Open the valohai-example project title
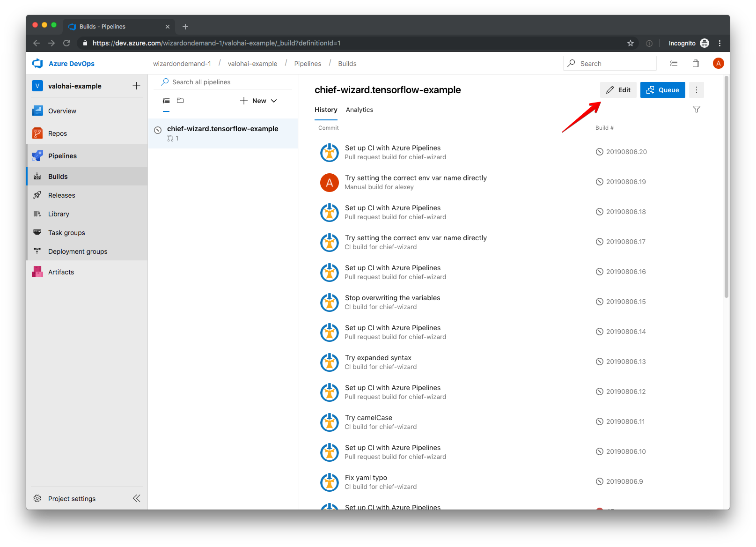Image resolution: width=756 pixels, height=547 pixels. (x=75, y=86)
